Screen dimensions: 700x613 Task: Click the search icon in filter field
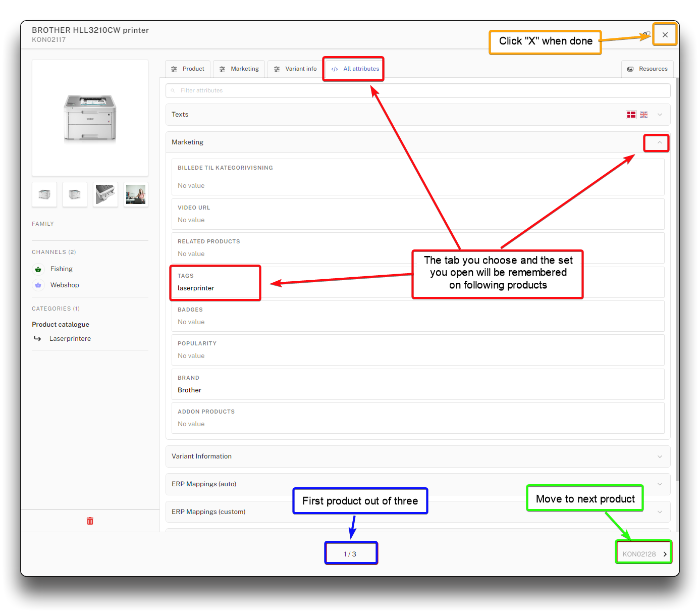click(x=173, y=91)
